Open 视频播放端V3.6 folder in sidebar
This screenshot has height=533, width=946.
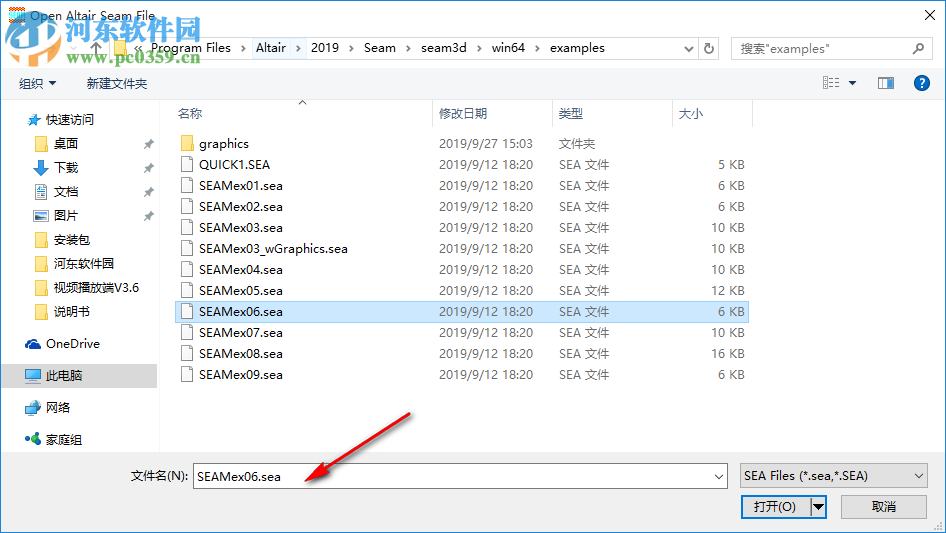click(96, 287)
